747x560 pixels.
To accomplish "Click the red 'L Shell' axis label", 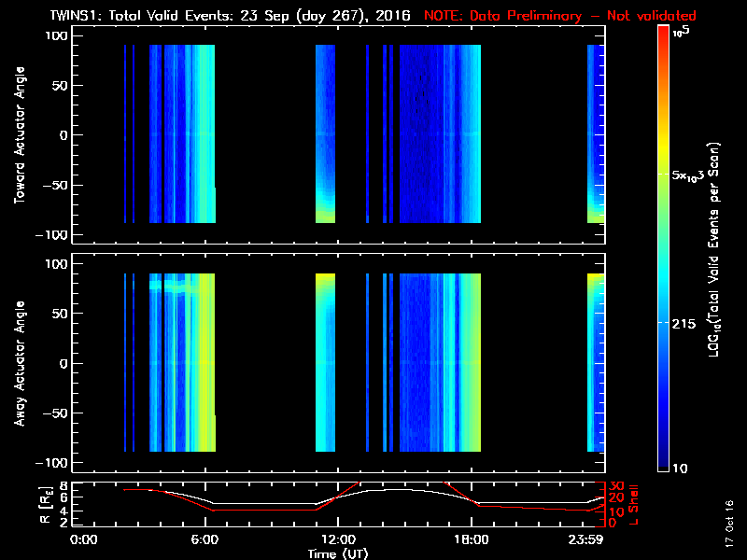I will point(638,504).
